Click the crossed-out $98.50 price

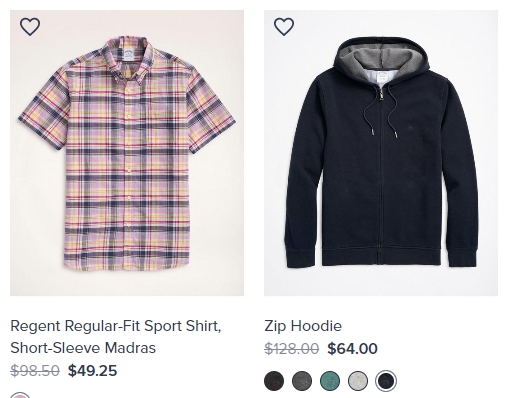35,371
